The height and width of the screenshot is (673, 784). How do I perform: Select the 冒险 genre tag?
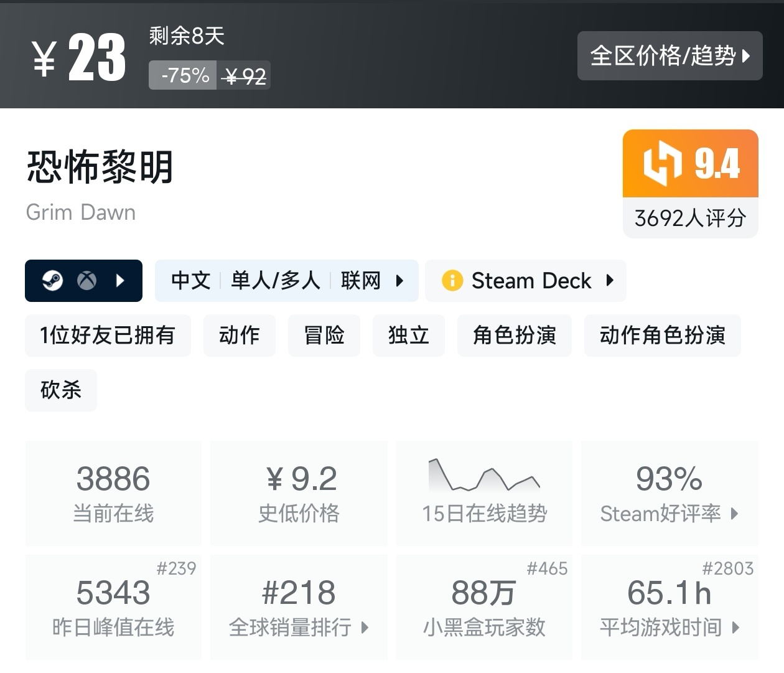(x=324, y=336)
